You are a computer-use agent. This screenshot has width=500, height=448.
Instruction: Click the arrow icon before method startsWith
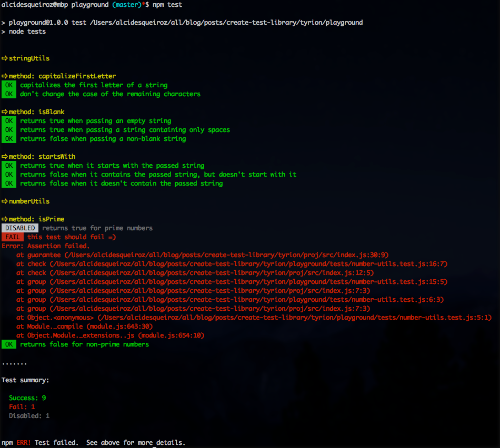click(5, 156)
